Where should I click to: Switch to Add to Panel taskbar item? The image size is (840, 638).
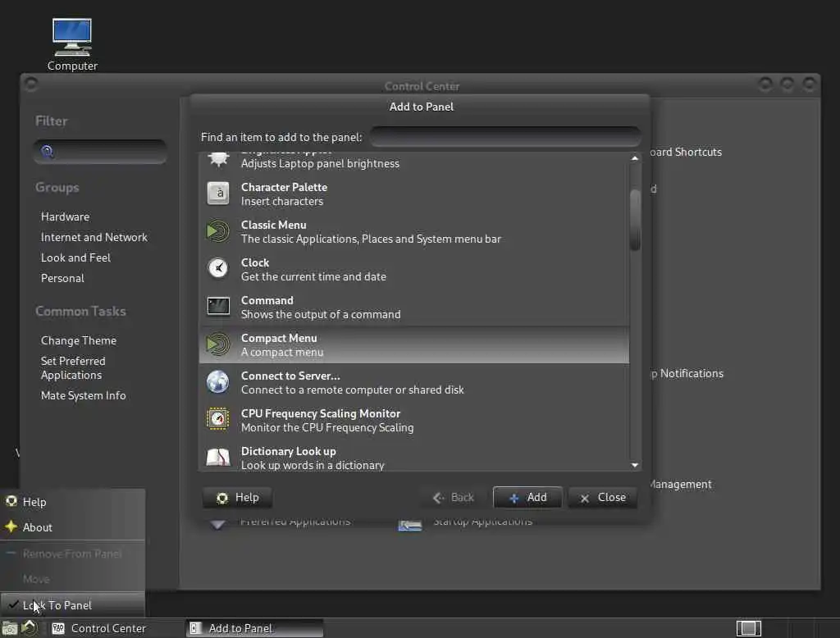[254, 628]
